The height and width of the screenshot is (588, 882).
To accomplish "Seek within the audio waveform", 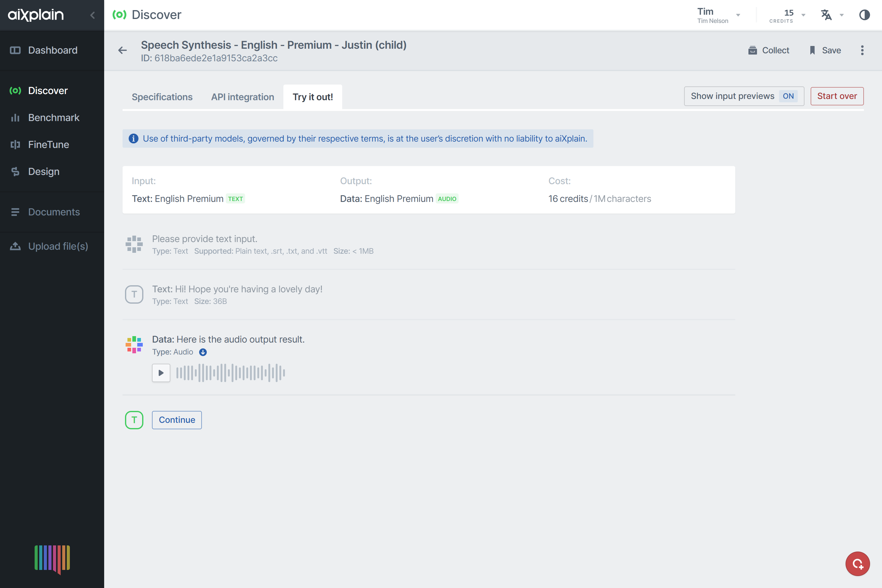I will (x=230, y=373).
